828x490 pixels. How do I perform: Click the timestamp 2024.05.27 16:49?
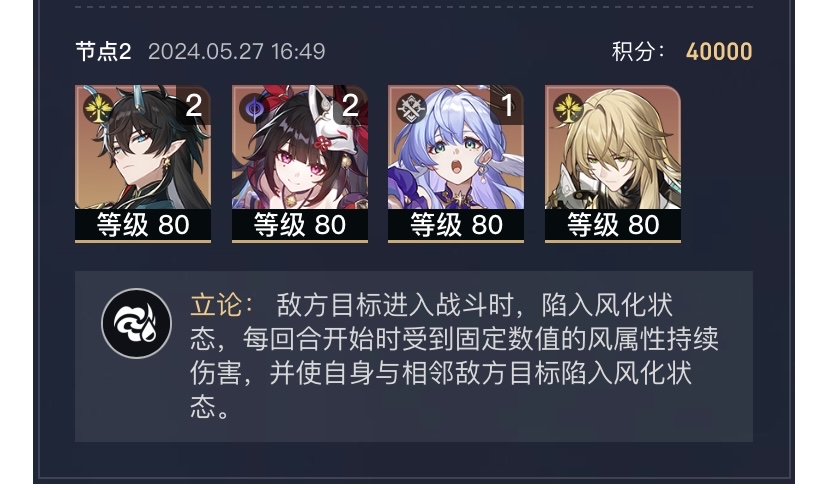(237, 52)
